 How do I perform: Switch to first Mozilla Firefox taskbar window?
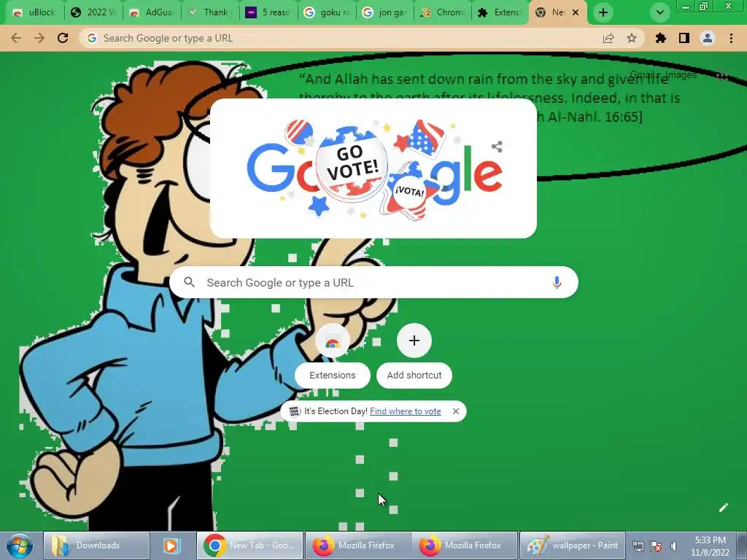[357, 545]
